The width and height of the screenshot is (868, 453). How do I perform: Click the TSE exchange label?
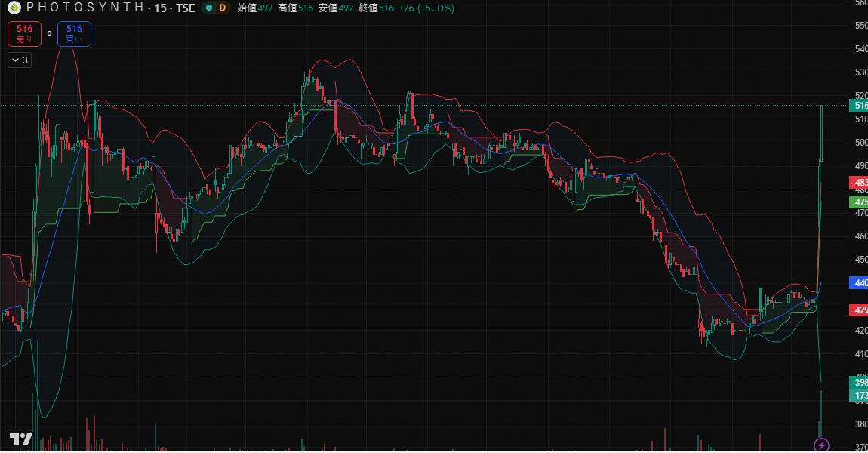(x=186, y=8)
